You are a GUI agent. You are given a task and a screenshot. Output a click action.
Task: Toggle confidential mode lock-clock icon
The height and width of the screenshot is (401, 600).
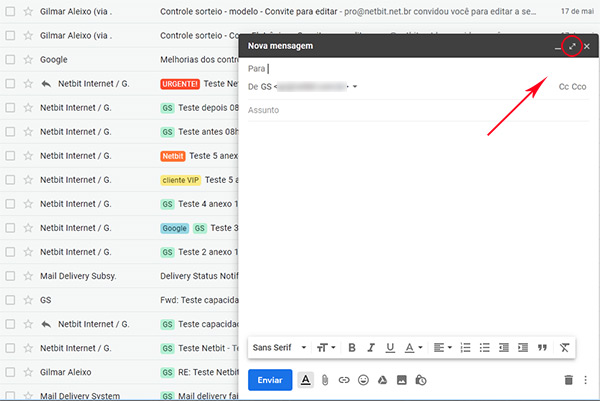pyautogui.click(x=421, y=380)
